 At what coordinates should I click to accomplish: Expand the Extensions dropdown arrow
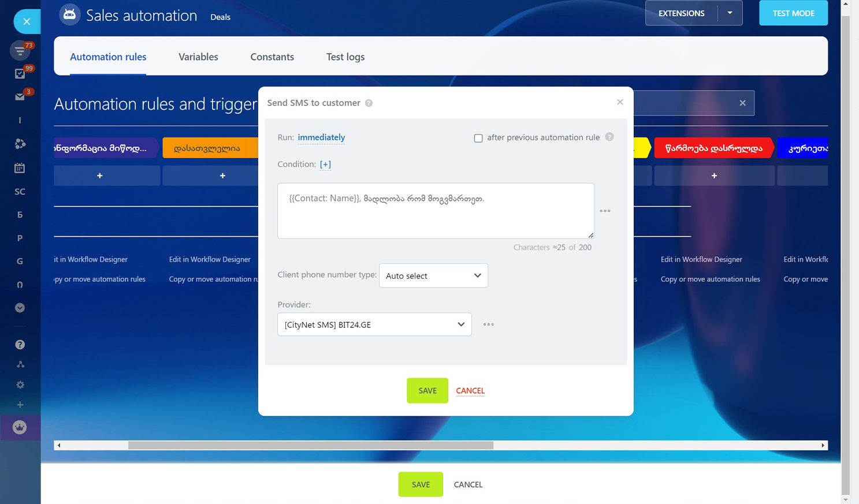point(730,13)
